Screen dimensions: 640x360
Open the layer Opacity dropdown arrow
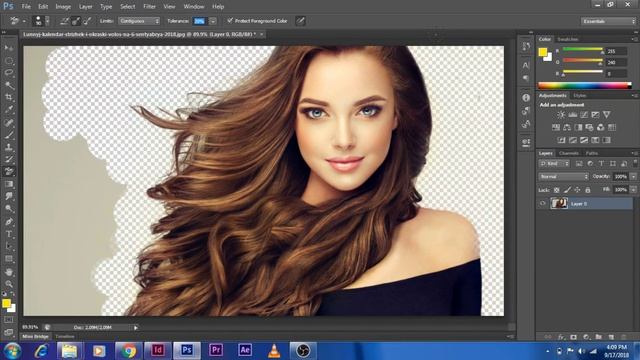coord(633,176)
